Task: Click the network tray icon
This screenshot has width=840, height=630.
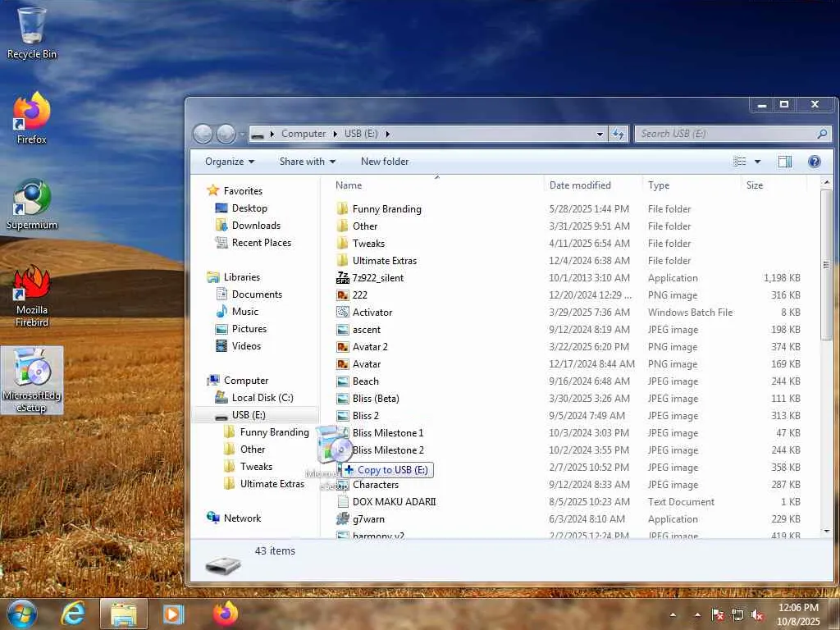Action: [737, 615]
